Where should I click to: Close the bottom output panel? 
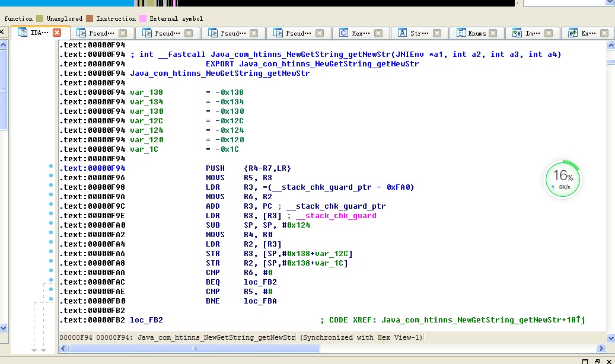609,361
